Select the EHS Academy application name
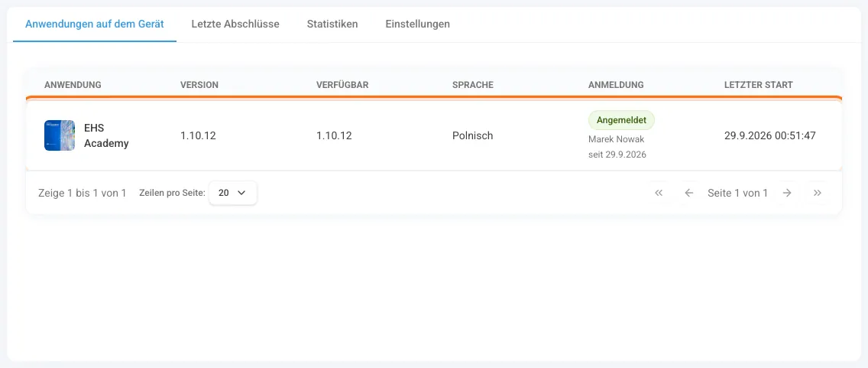868x368 pixels. point(106,135)
